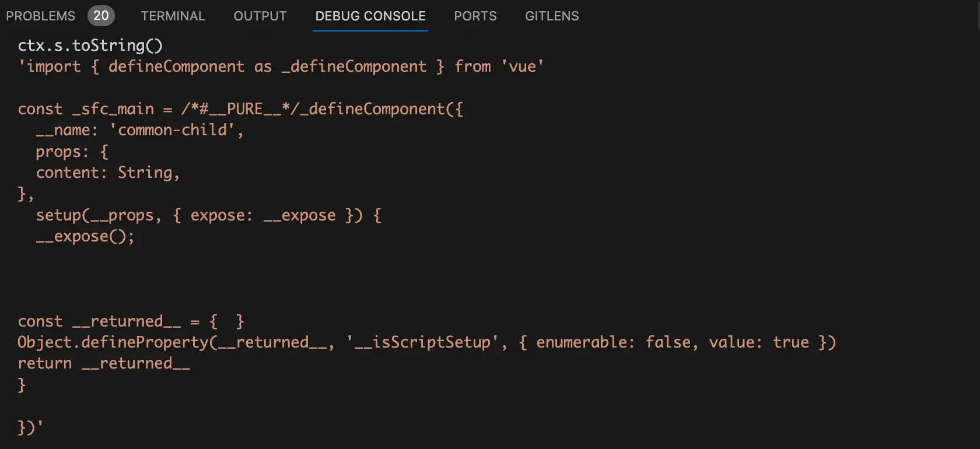Click the ctx.s.toString() expression line
980x449 pixels.
point(90,45)
